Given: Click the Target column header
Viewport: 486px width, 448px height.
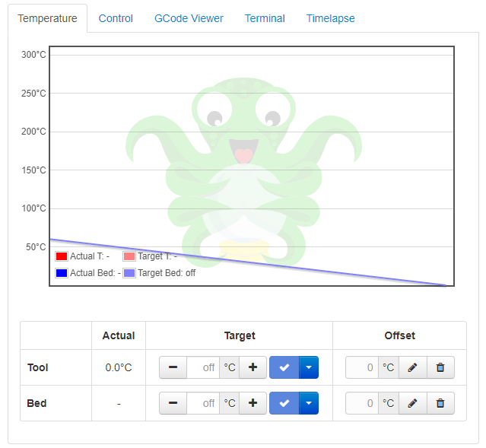Looking at the screenshot, I should [240, 335].
